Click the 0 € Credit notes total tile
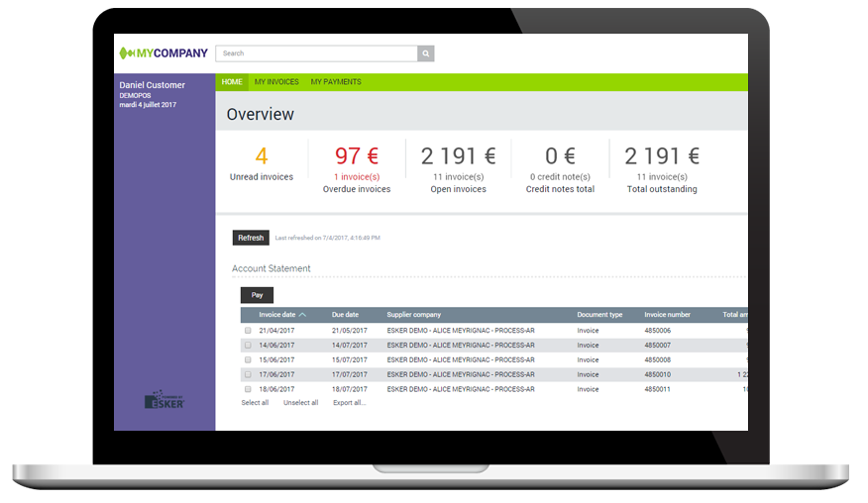 click(560, 170)
